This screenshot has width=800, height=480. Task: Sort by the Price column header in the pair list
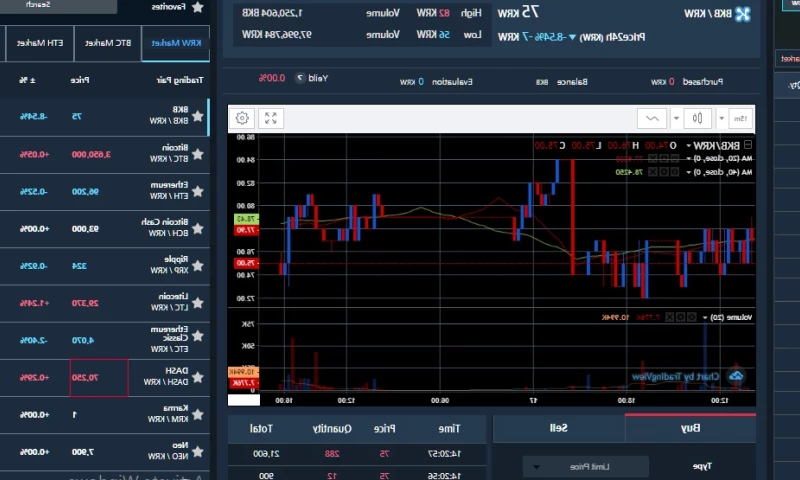coord(80,80)
